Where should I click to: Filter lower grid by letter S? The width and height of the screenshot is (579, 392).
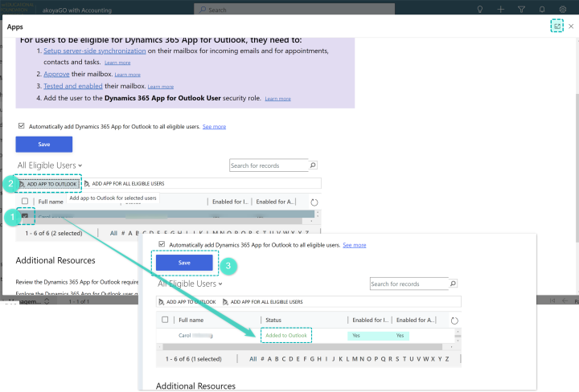click(397, 359)
